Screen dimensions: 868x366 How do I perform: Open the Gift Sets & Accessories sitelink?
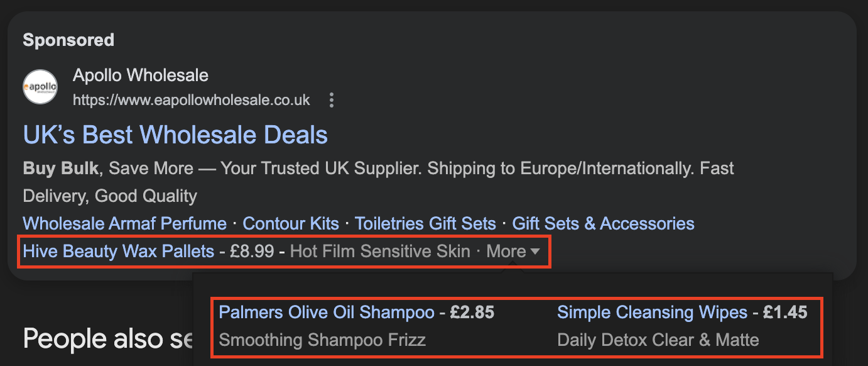[x=604, y=223]
